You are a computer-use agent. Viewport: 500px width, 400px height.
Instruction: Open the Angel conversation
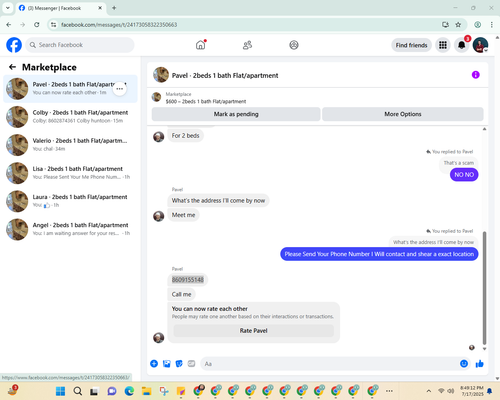(70, 229)
